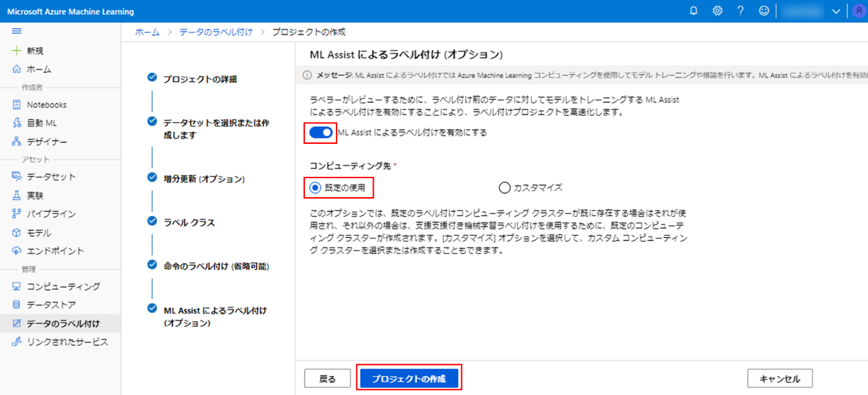Open the notifications bell icon
868x395 pixels.
693,11
